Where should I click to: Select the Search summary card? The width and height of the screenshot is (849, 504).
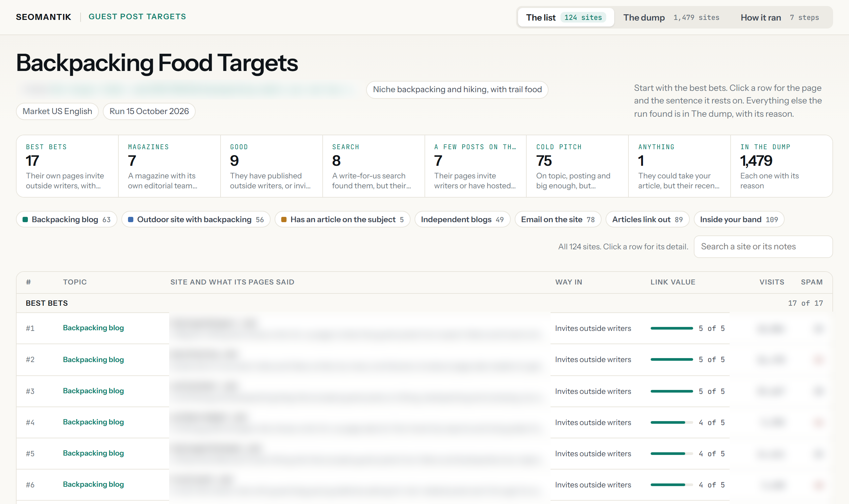coord(373,166)
